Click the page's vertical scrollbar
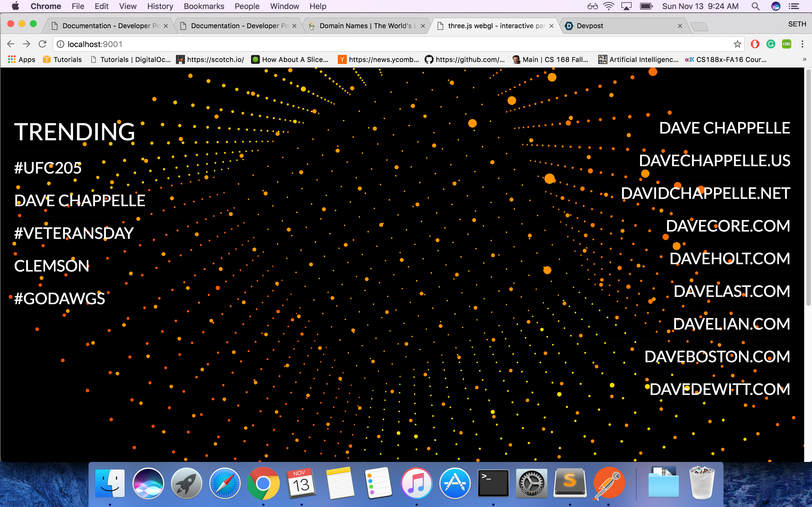Viewport: 812px width, 507px height. click(x=808, y=188)
